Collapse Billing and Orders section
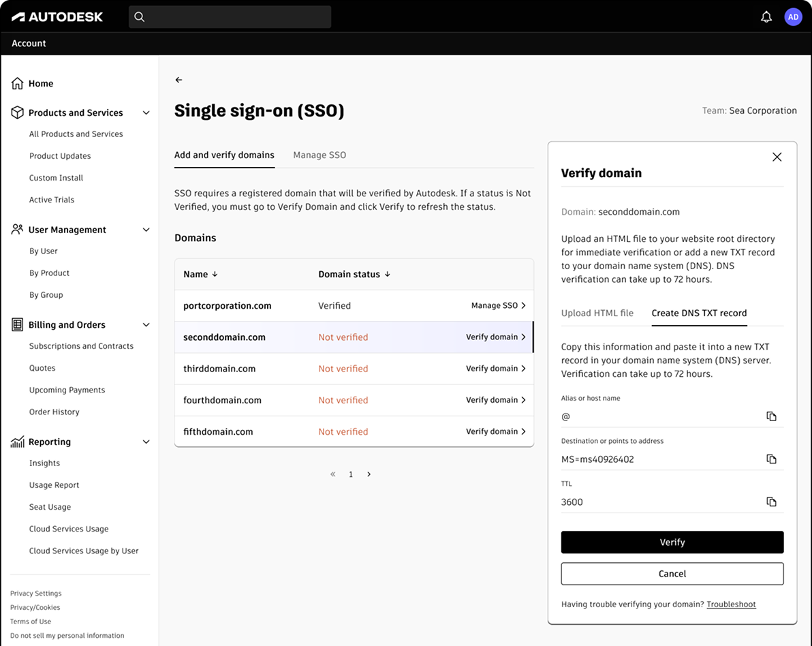Screen dimensions: 812x646 point(146,325)
